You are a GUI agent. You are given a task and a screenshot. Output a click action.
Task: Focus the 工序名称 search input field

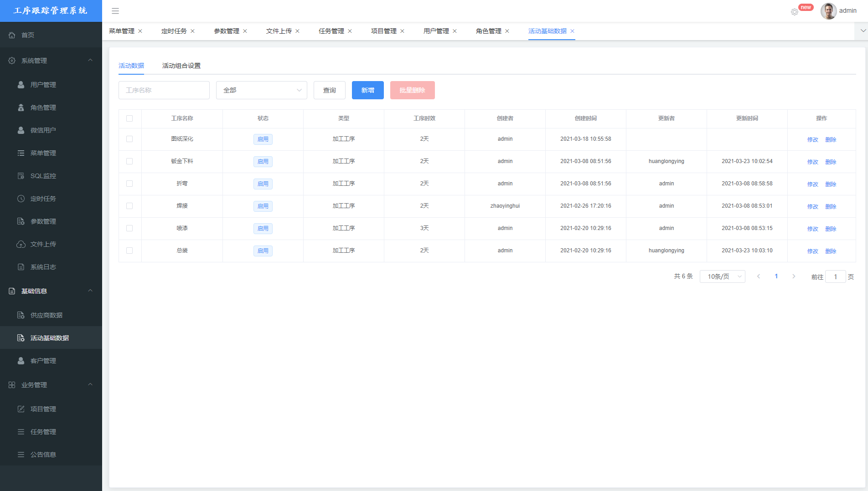tap(164, 90)
